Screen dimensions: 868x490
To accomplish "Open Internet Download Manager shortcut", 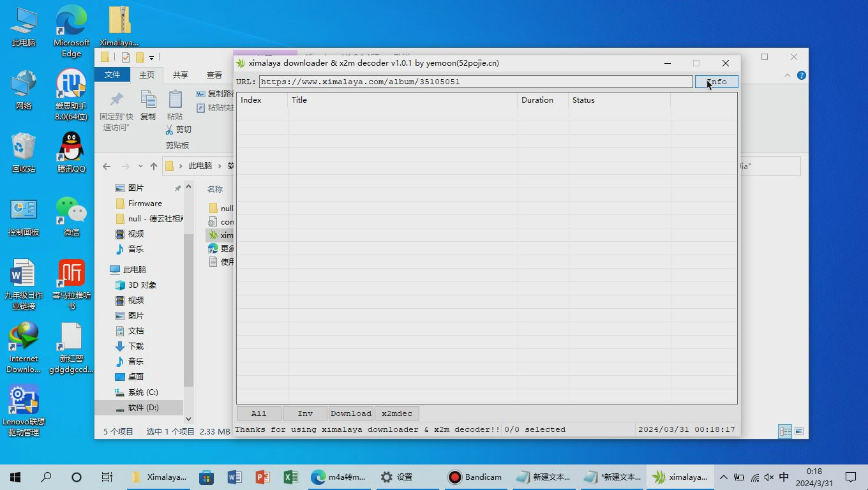I will 24,348.
